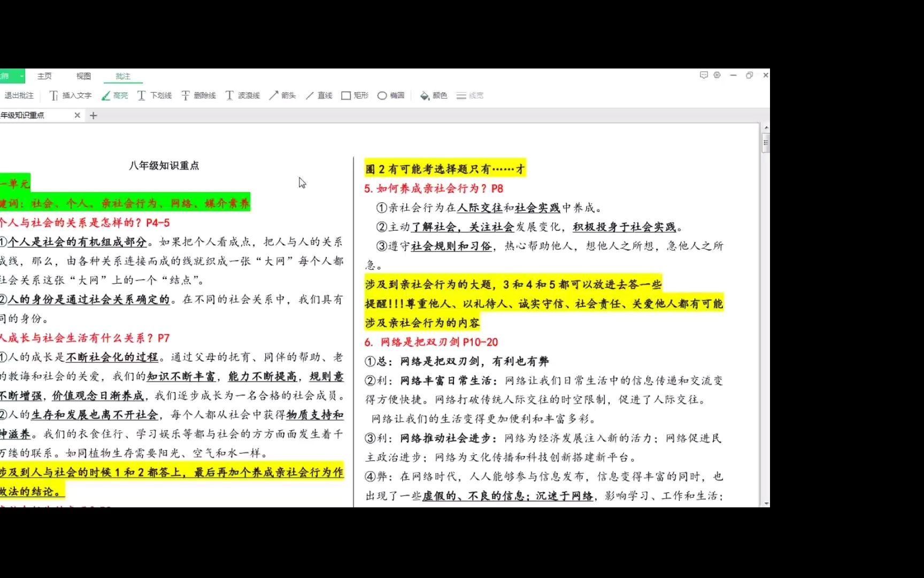Click the title 八年级知识重点
This screenshot has width=924, height=578.
(164, 165)
